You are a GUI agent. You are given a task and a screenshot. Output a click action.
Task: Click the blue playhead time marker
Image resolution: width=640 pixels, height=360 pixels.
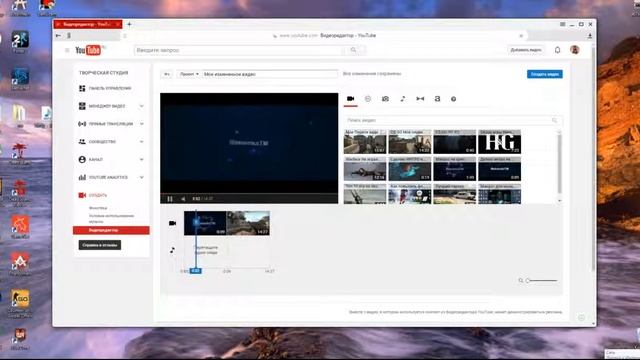(196, 271)
